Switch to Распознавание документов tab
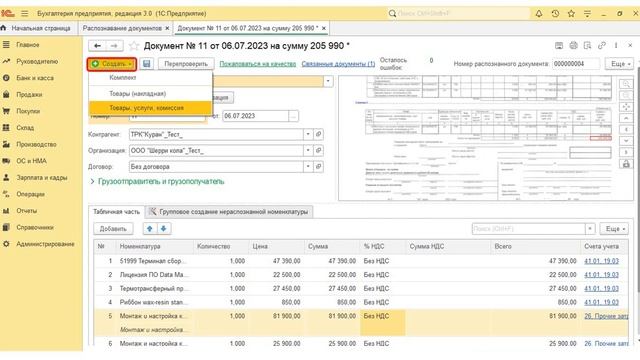Screen dimensions: 640x360 pyautogui.click(x=122, y=28)
